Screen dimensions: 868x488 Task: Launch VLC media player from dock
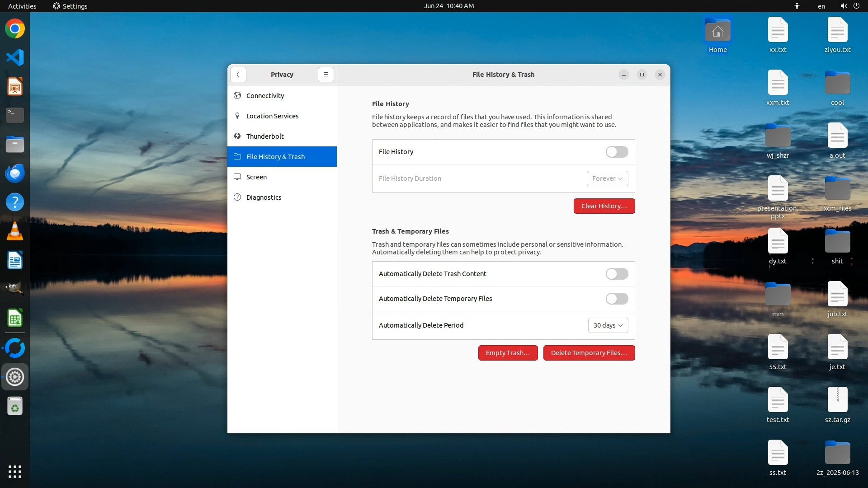pyautogui.click(x=15, y=231)
